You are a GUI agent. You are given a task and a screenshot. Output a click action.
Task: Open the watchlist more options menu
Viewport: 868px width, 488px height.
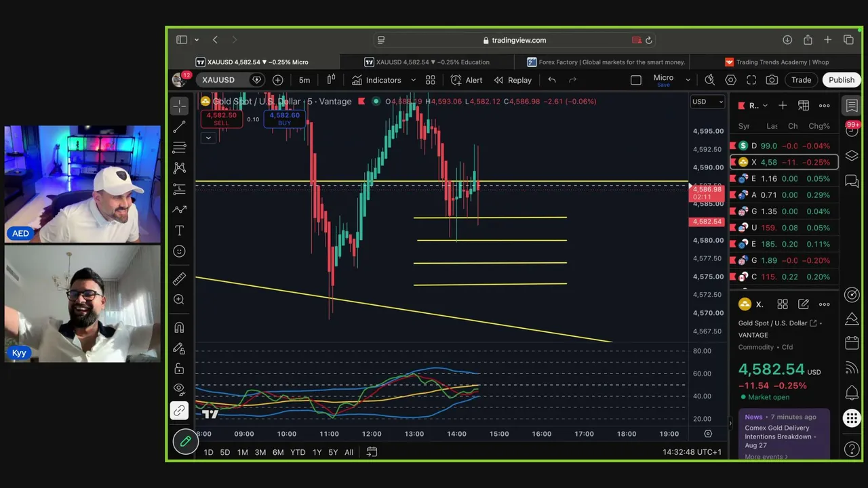point(825,106)
